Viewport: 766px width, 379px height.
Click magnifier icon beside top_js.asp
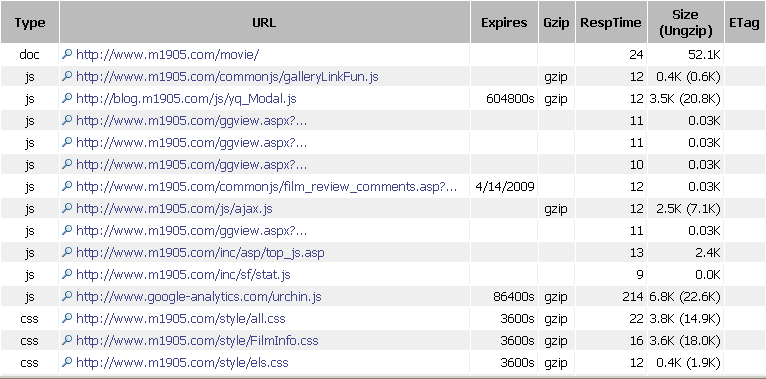(67, 253)
